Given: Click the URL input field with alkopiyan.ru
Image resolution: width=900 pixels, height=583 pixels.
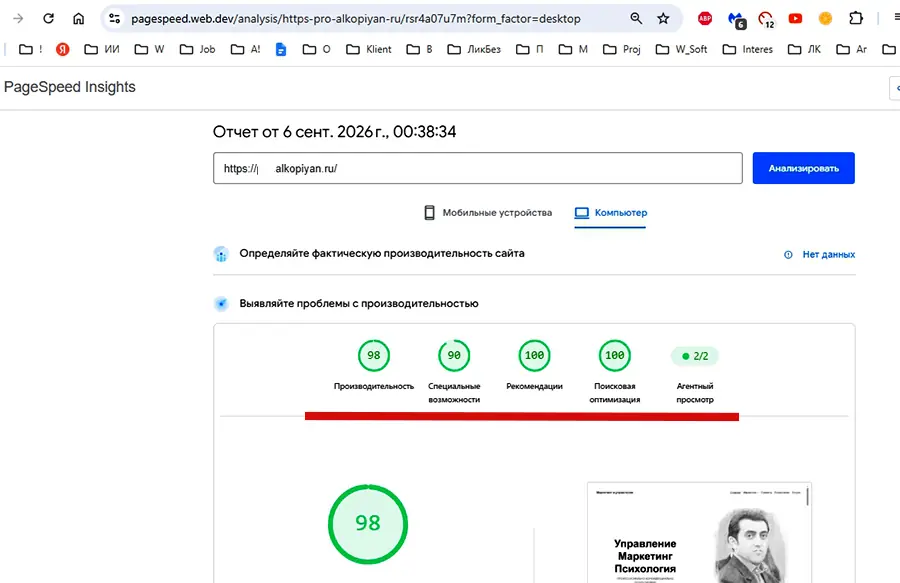Looking at the screenshot, I should click(x=478, y=168).
